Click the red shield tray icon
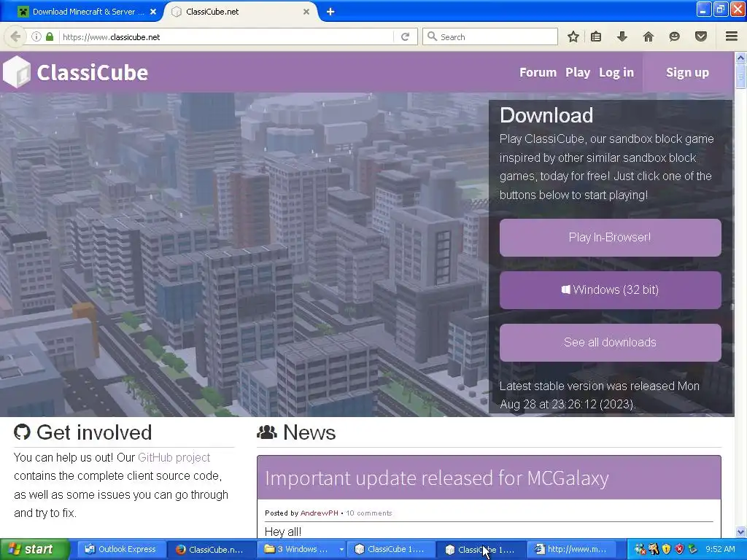This screenshot has height=560, width=747. (x=679, y=550)
